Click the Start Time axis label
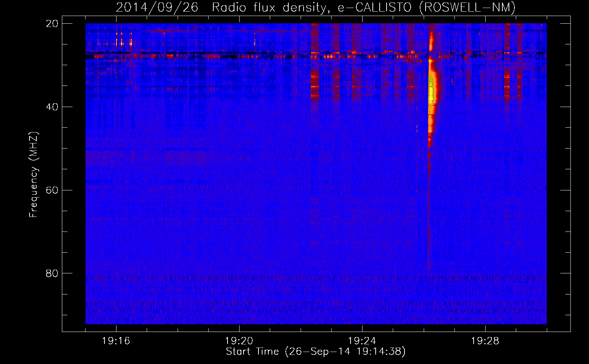Image resolution: width=589 pixels, height=364 pixels. [x=316, y=352]
